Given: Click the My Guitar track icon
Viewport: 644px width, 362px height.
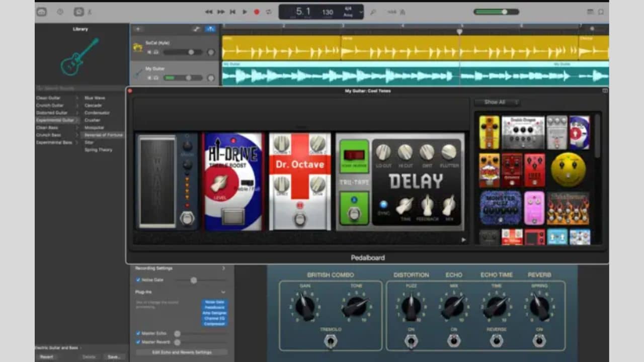Looking at the screenshot, I should [138, 73].
